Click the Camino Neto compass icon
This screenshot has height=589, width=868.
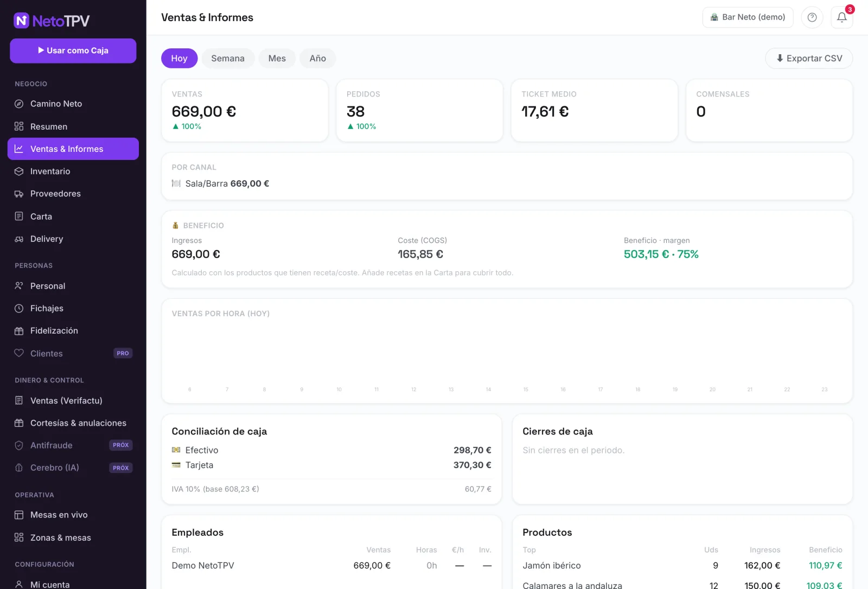click(19, 104)
